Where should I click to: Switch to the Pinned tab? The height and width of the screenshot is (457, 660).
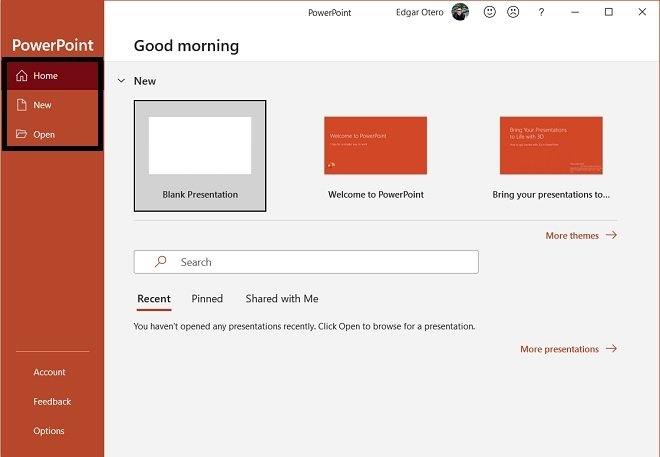pyautogui.click(x=207, y=299)
